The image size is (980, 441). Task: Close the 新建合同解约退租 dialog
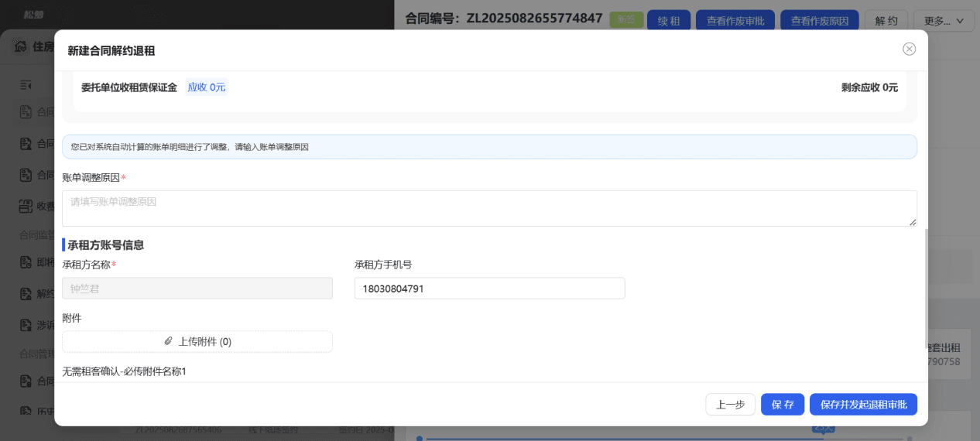(910, 49)
